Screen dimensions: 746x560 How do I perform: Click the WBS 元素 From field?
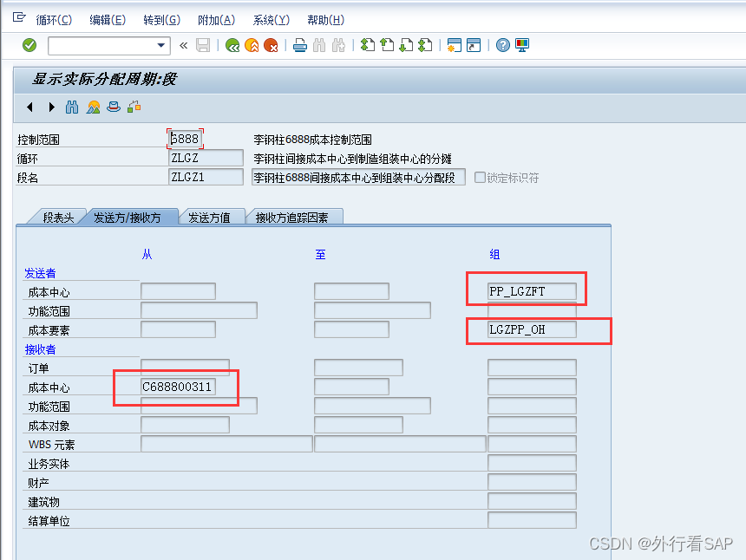(227, 444)
